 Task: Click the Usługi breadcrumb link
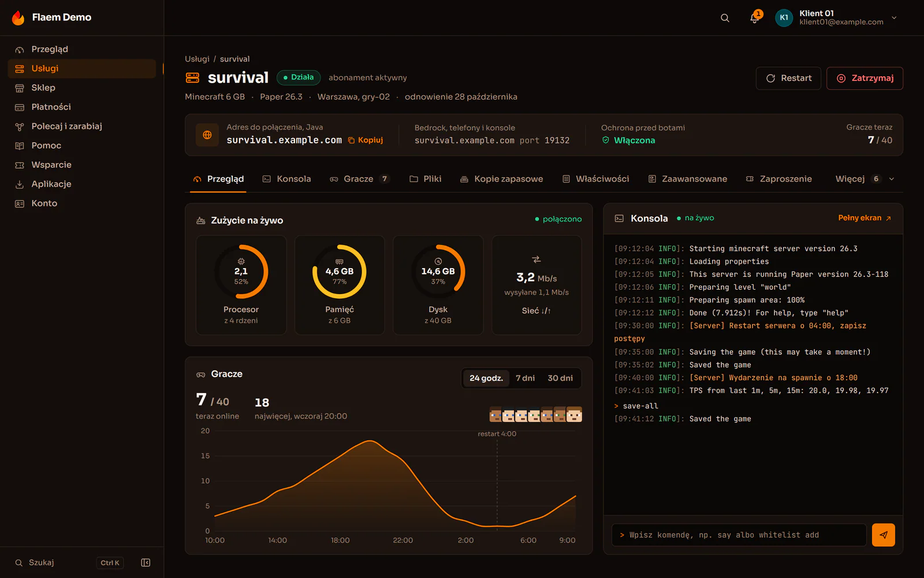pyautogui.click(x=197, y=59)
